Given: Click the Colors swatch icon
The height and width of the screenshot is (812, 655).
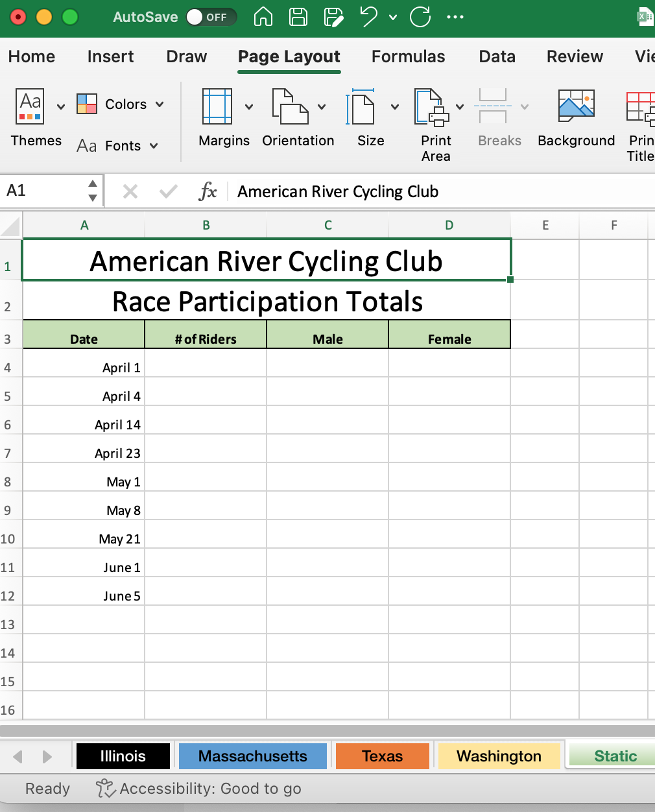Looking at the screenshot, I should click(x=86, y=104).
